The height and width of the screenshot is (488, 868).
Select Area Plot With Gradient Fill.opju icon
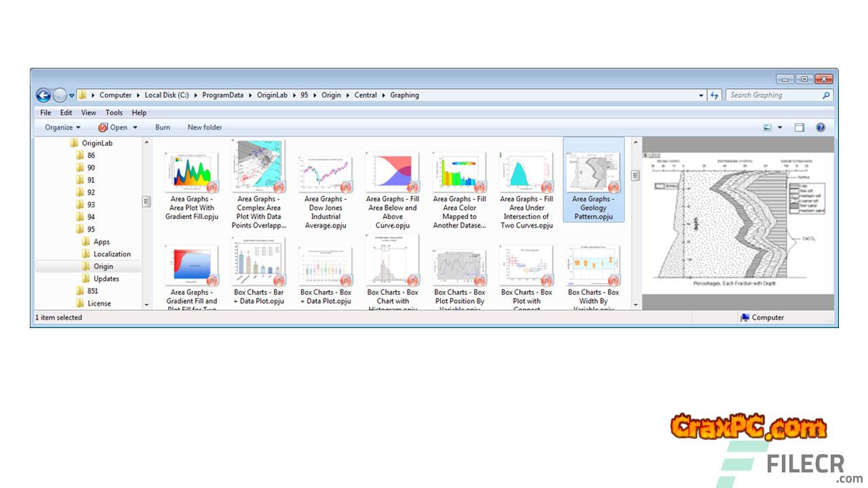[x=192, y=174]
